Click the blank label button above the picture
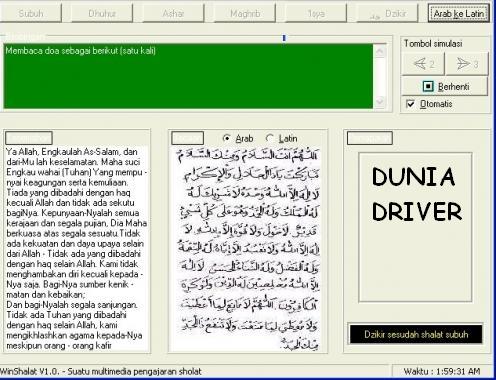496x380 pixels. (370, 138)
